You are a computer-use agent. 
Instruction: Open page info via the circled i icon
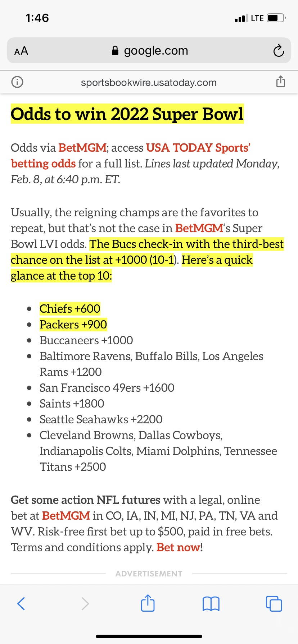[x=17, y=82]
